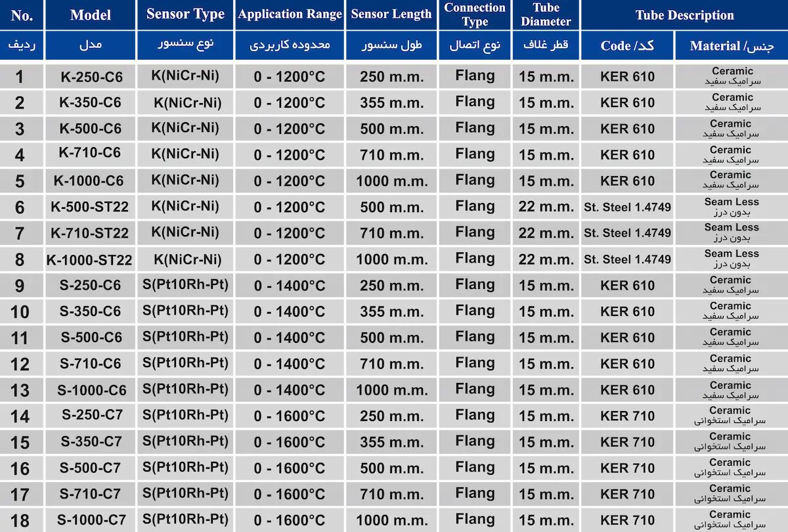Select model K-1000-ST22 cell
Viewport: 788px width, 532px height.
tap(89, 260)
